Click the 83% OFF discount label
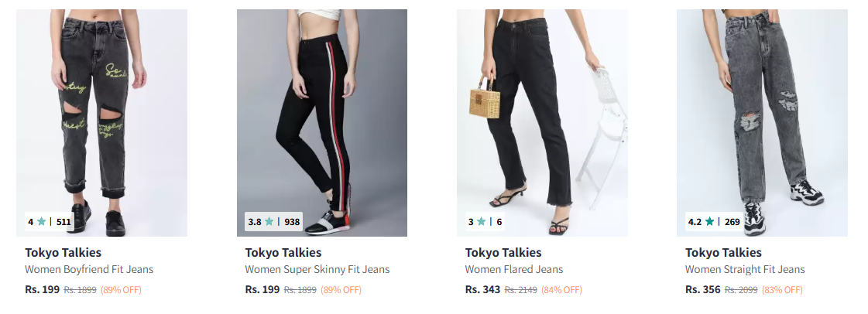This screenshot has height=314, width=868. 781,290
